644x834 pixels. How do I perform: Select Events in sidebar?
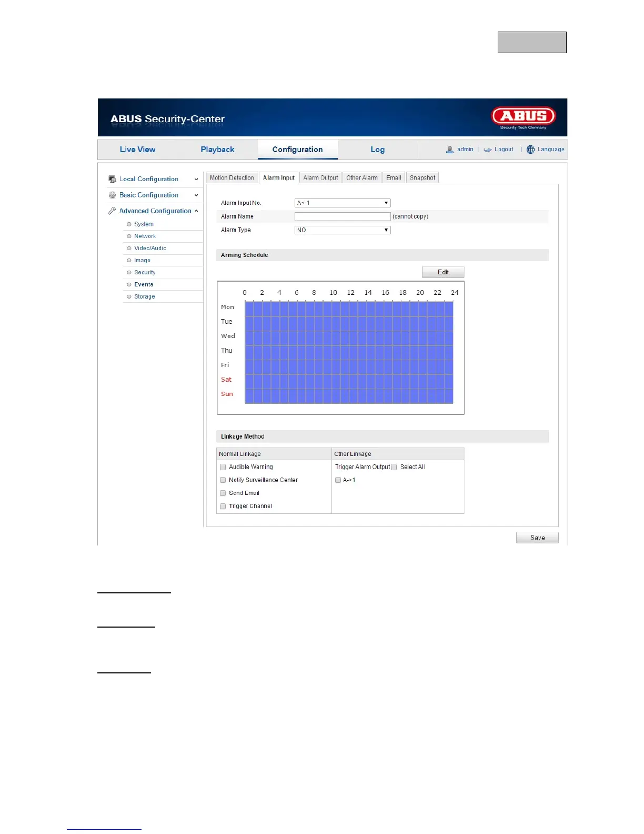(144, 285)
